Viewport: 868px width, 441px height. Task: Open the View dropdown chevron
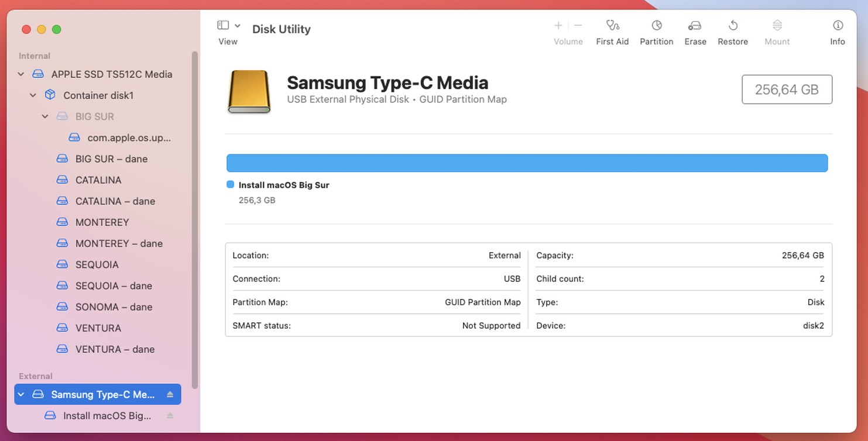coord(237,26)
